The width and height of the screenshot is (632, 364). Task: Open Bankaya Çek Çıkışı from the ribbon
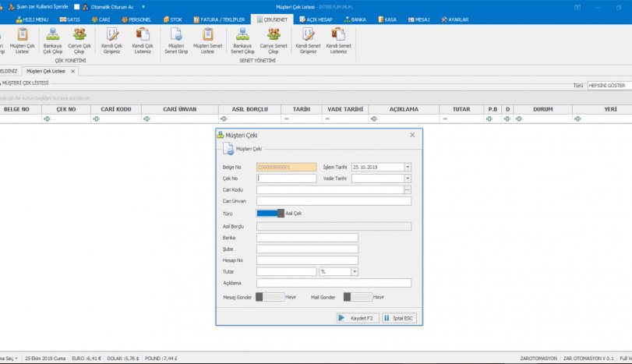52,40
